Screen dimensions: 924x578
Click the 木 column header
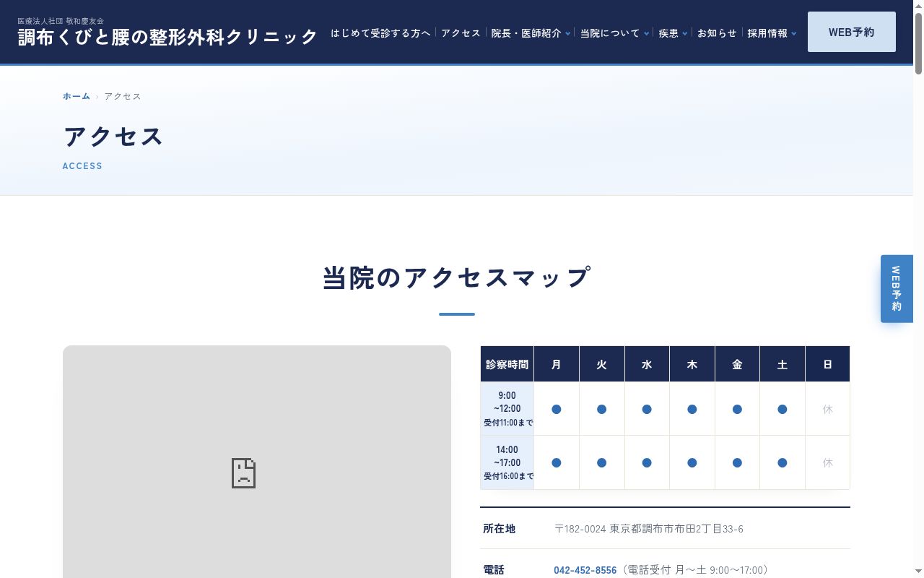point(692,364)
